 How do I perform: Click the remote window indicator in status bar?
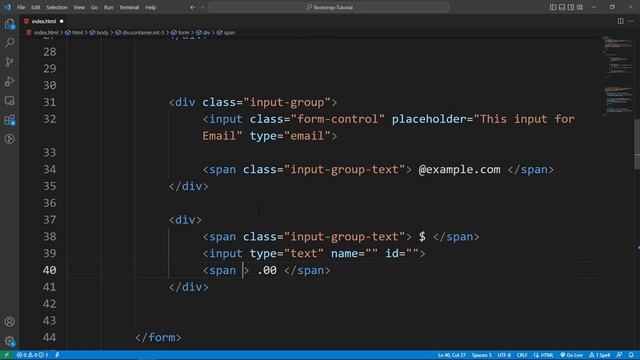[x=7, y=355]
